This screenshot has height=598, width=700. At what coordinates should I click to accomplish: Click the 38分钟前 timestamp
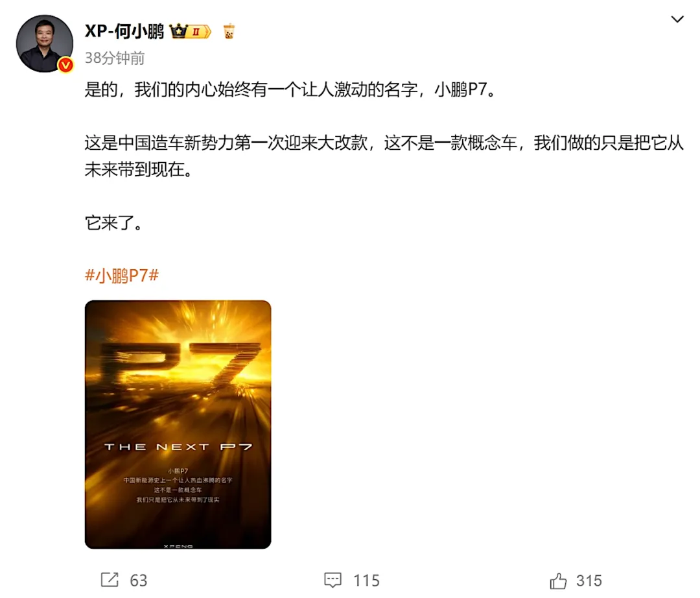click(115, 58)
